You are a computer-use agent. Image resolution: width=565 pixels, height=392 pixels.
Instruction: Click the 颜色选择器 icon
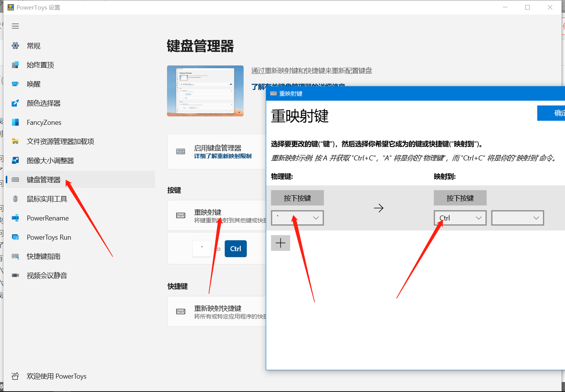click(x=15, y=103)
